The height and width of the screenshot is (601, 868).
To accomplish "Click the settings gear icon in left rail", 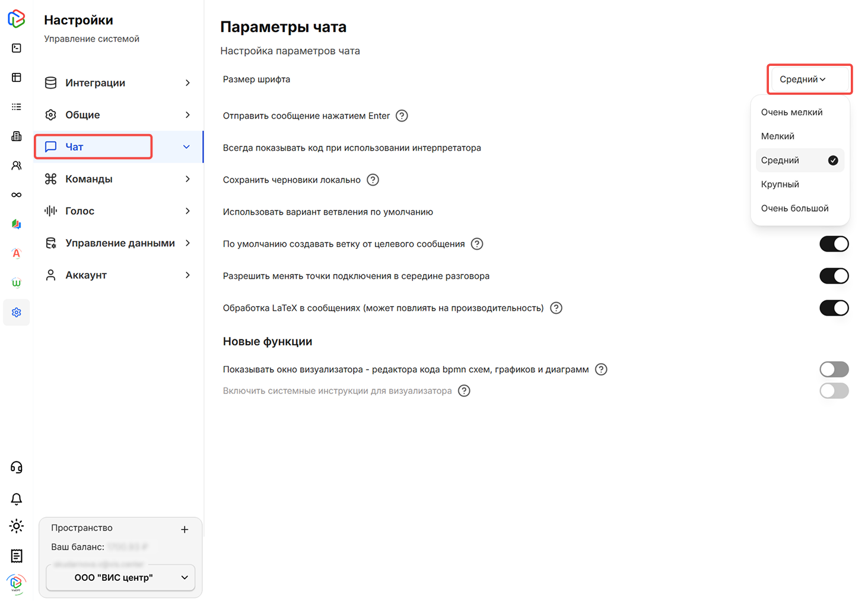I will pos(17,312).
